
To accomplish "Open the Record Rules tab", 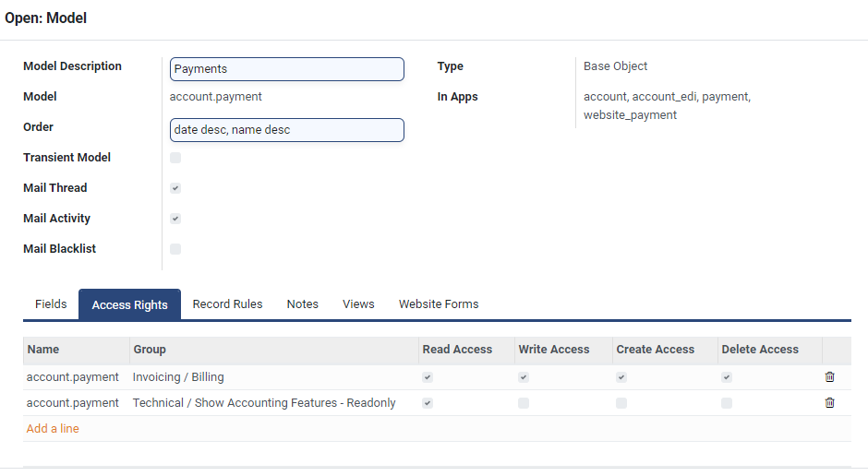I will (x=227, y=304).
